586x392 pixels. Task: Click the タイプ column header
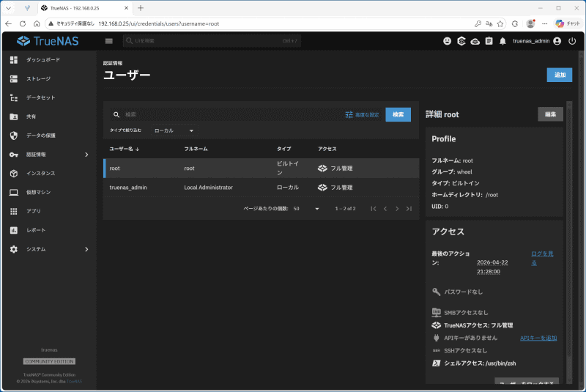[283, 149]
